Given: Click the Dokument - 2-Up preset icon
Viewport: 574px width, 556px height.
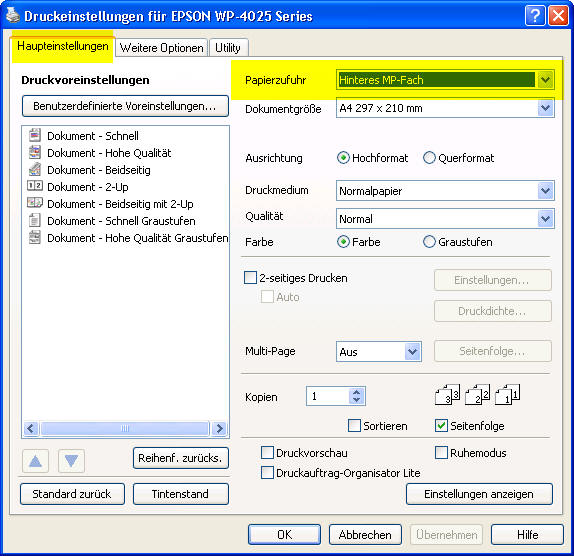Looking at the screenshot, I should point(35,186).
